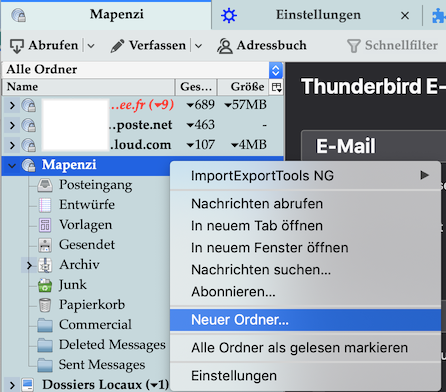Expand the Dossiers Locaux account
446x392 pixels.
tap(12, 385)
